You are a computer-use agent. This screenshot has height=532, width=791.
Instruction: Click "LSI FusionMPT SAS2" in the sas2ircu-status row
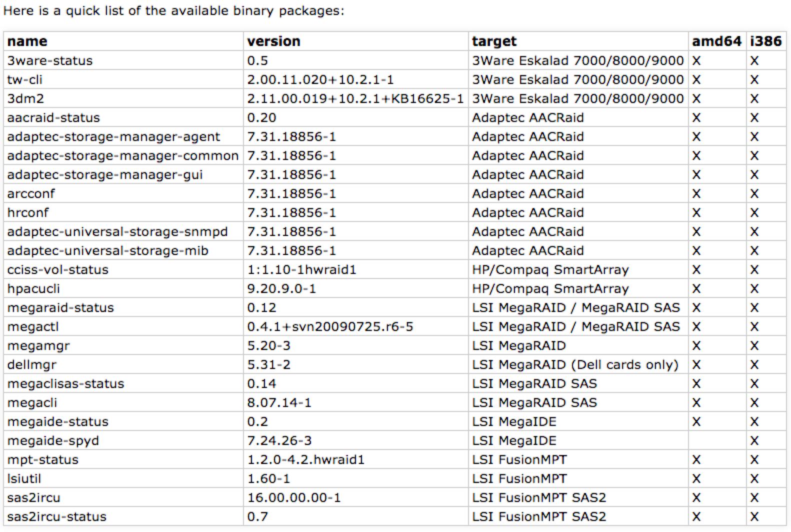pyautogui.click(x=539, y=516)
